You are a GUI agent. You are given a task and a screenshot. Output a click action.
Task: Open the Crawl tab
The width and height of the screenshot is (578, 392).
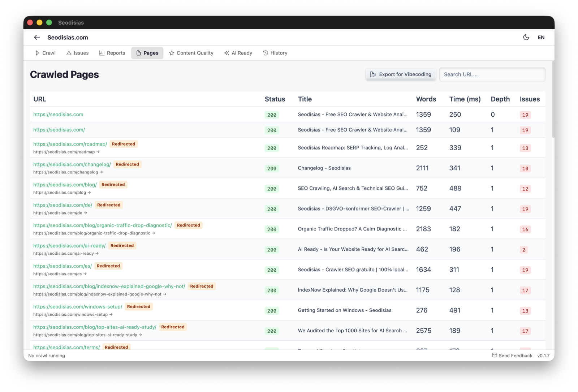pyautogui.click(x=46, y=53)
